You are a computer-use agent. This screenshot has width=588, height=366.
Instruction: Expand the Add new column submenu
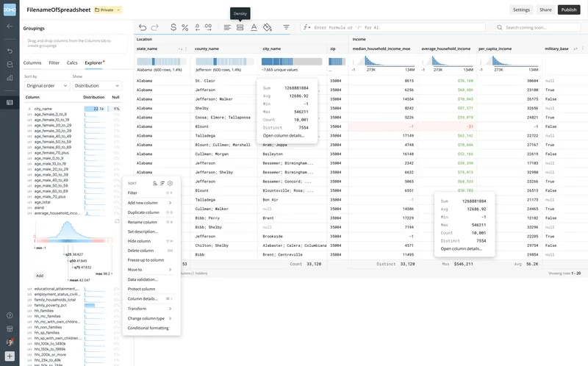pyautogui.click(x=171, y=203)
